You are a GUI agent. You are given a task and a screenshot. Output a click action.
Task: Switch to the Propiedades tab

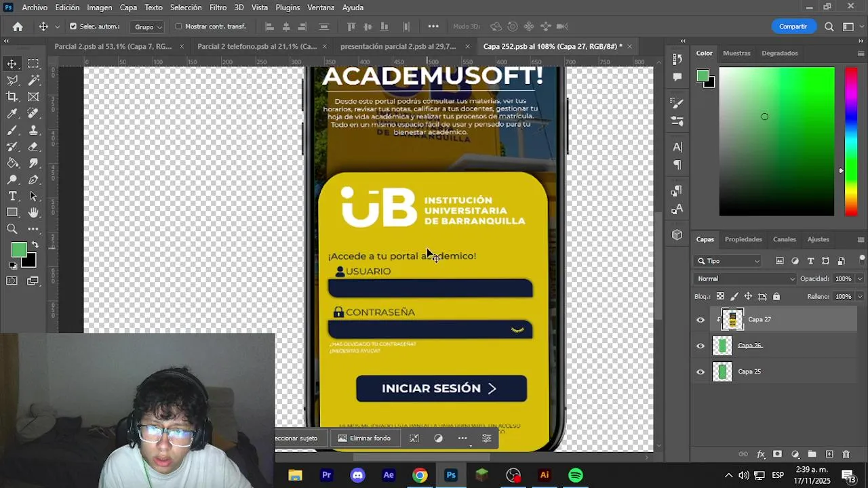coord(743,239)
